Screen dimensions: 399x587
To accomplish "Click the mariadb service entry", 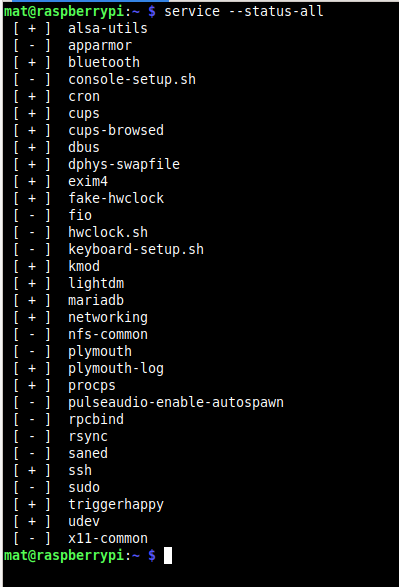I will tap(96, 300).
